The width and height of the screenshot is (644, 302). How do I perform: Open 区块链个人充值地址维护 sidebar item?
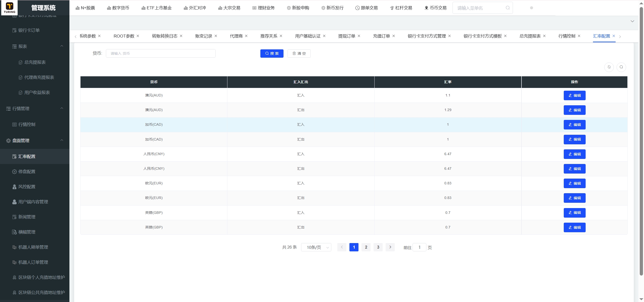[x=35, y=277]
